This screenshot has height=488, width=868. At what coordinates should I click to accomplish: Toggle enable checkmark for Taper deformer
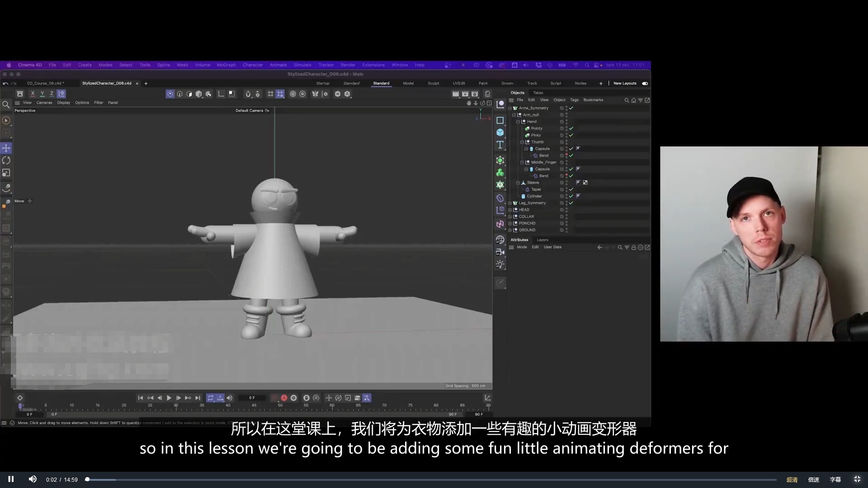[x=571, y=190]
